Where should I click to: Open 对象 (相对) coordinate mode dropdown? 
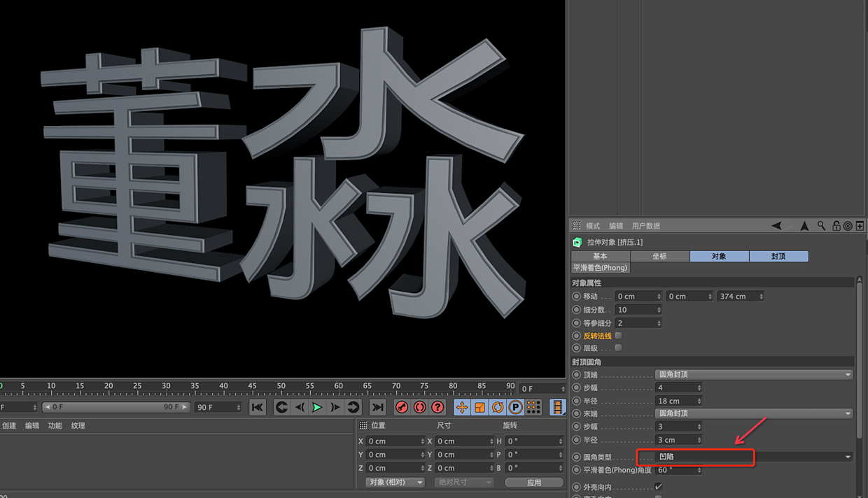pyautogui.click(x=395, y=482)
